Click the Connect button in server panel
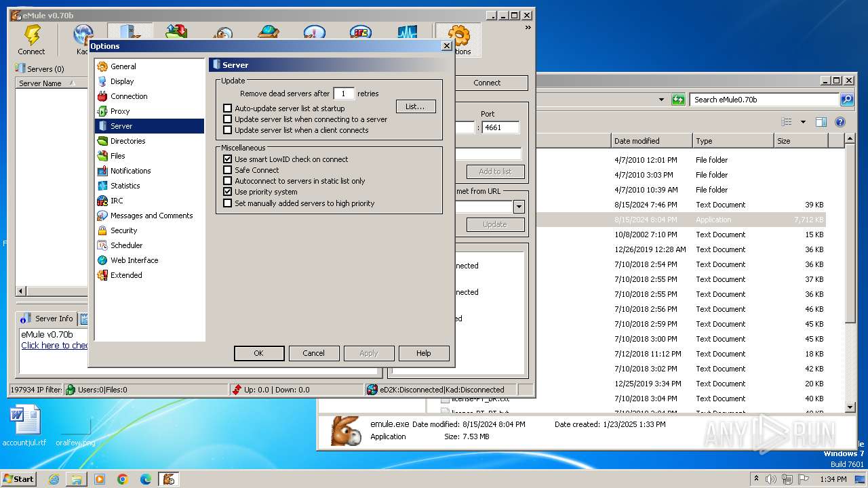 [487, 83]
